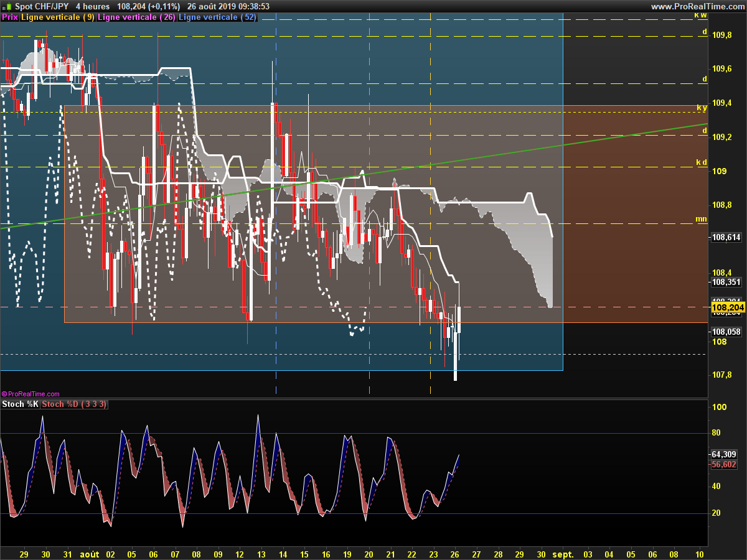The width and height of the screenshot is (747, 560).
Task: Open the Ligne verticale (9) indicator settings
Action: point(58,17)
